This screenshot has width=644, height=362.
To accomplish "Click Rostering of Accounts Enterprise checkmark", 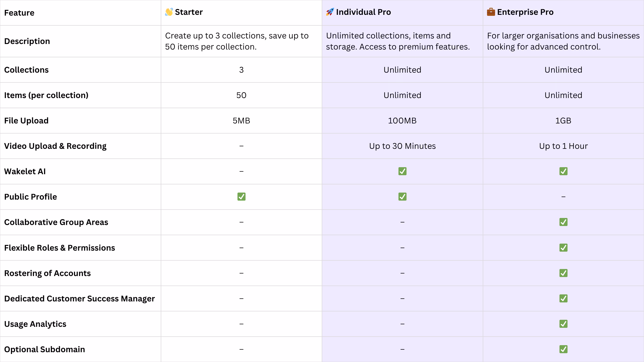I will [x=563, y=273].
